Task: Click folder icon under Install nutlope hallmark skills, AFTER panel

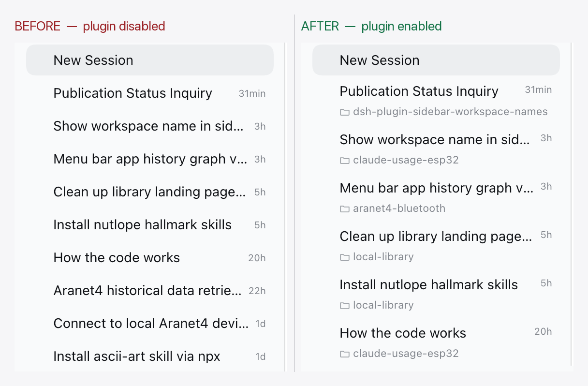Action: coord(345,306)
